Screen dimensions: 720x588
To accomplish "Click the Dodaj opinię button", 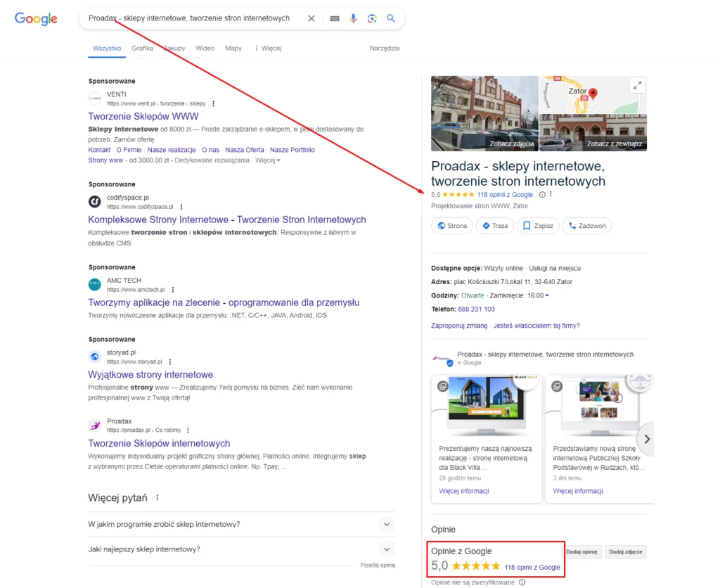I will (x=581, y=551).
